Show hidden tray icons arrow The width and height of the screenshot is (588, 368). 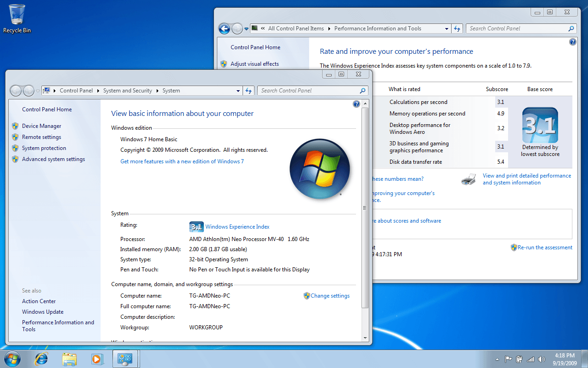coord(498,359)
